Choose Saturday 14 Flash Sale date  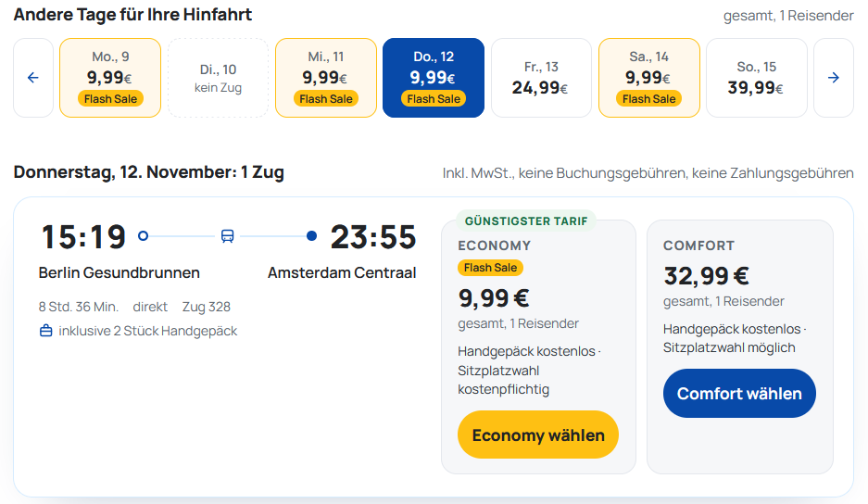(649, 78)
